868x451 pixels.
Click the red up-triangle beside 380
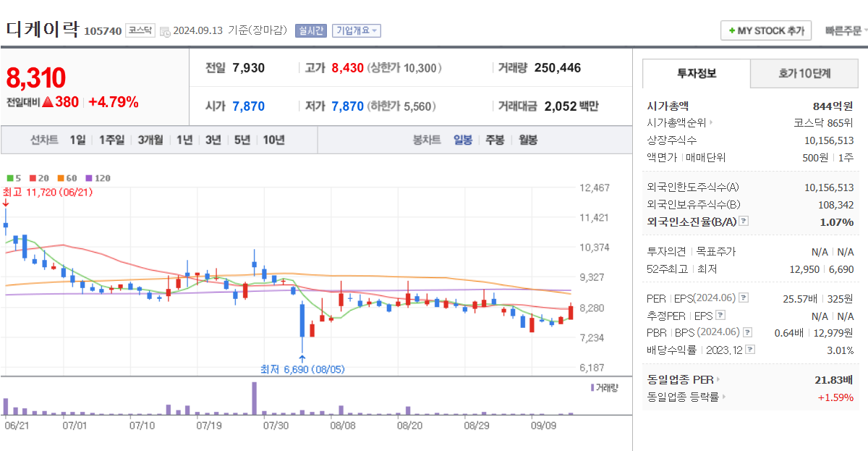pos(48,102)
